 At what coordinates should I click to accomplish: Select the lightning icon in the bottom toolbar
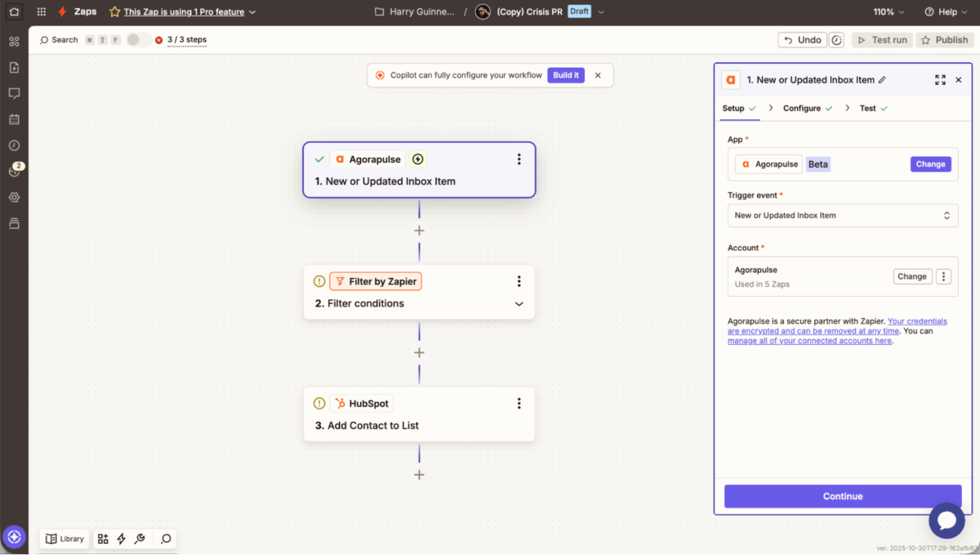(121, 539)
